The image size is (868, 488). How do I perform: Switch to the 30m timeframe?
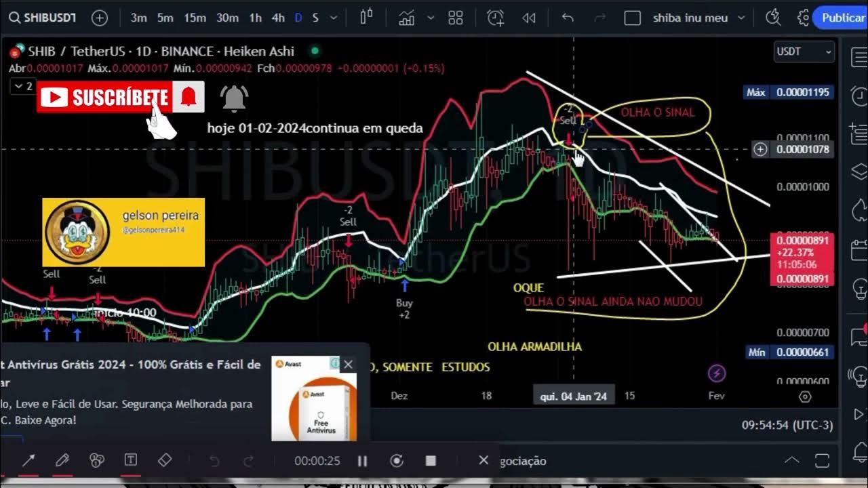(227, 18)
